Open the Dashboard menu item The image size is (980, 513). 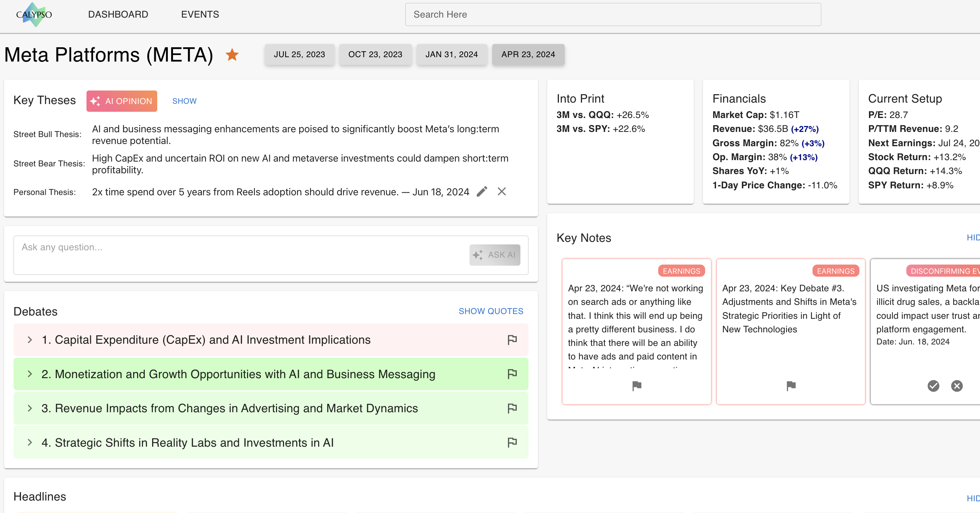118,14
